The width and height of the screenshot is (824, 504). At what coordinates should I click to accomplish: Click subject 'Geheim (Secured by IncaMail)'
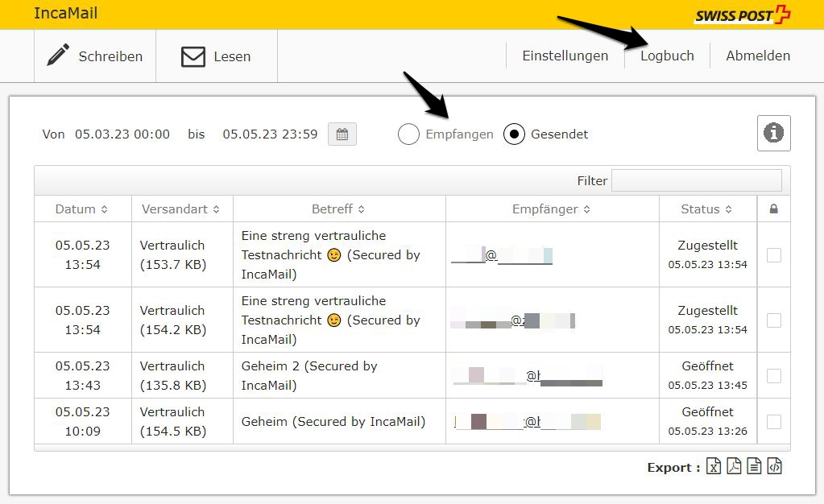333,422
